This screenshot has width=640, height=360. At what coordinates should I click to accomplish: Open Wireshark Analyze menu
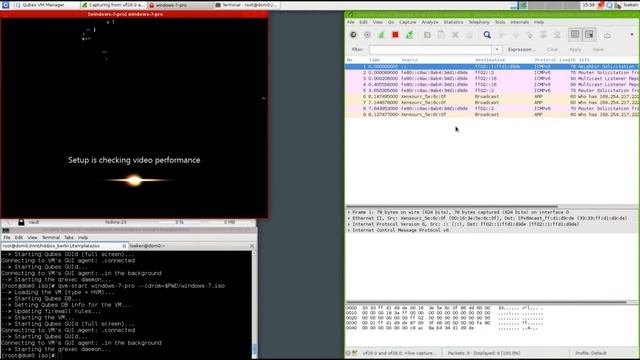(x=429, y=22)
